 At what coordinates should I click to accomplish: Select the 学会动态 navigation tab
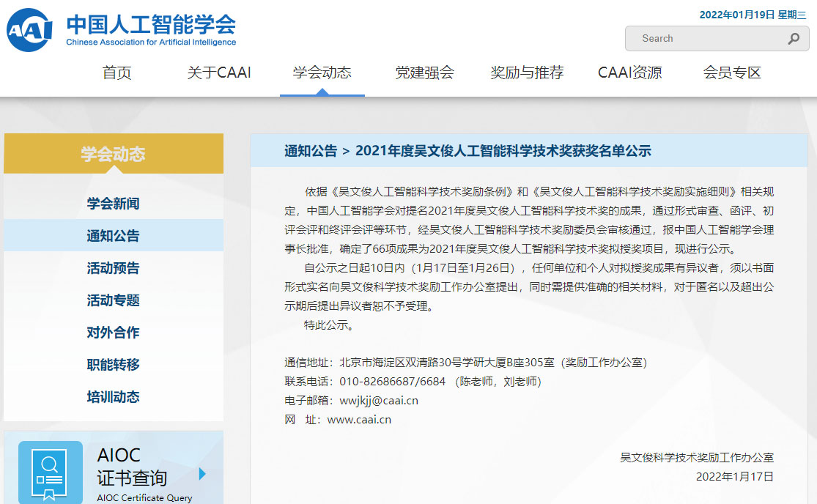pyautogui.click(x=322, y=73)
